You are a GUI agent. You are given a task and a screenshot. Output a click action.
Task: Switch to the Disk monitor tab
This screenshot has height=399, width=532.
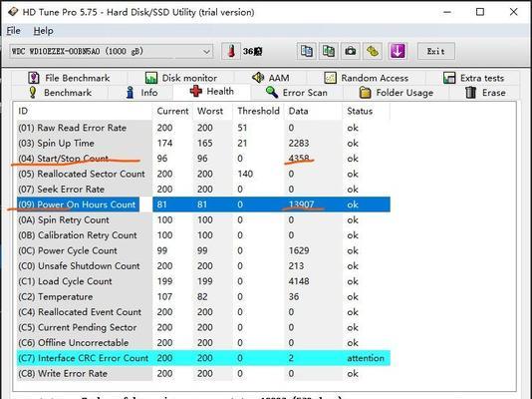pyautogui.click(x=181, y=78)
